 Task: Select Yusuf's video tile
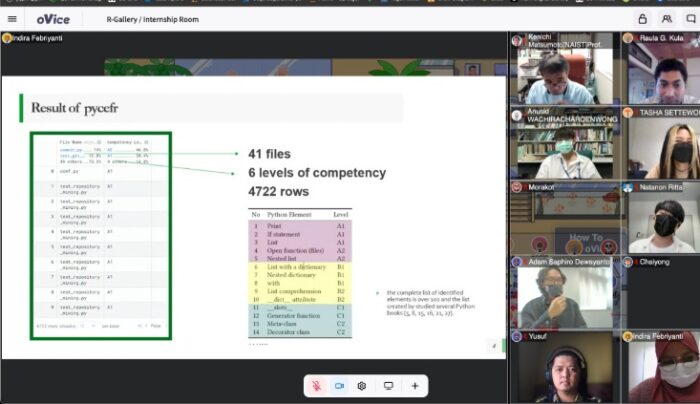point(564,367)
